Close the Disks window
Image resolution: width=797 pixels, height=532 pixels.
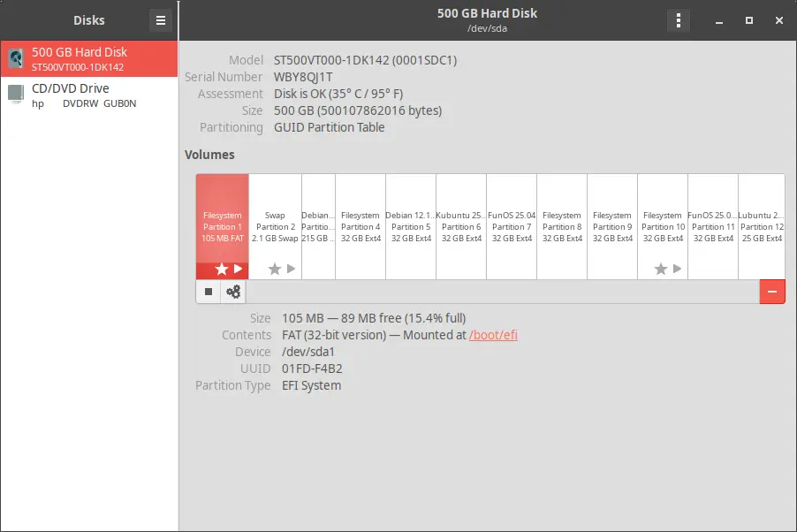click(x=778, y=20)
